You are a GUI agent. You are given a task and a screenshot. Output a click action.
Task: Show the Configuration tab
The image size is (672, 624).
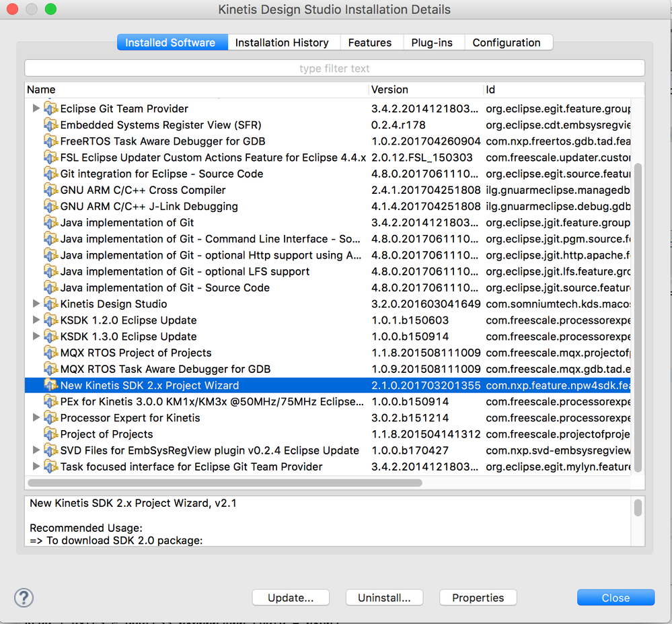[509, 42]
